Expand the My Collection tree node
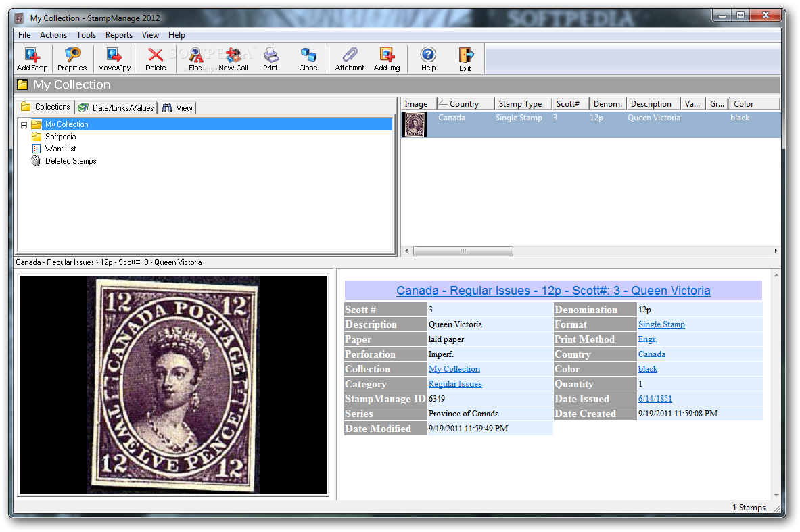This screenshot has height=532, width=800. (24, 125)
